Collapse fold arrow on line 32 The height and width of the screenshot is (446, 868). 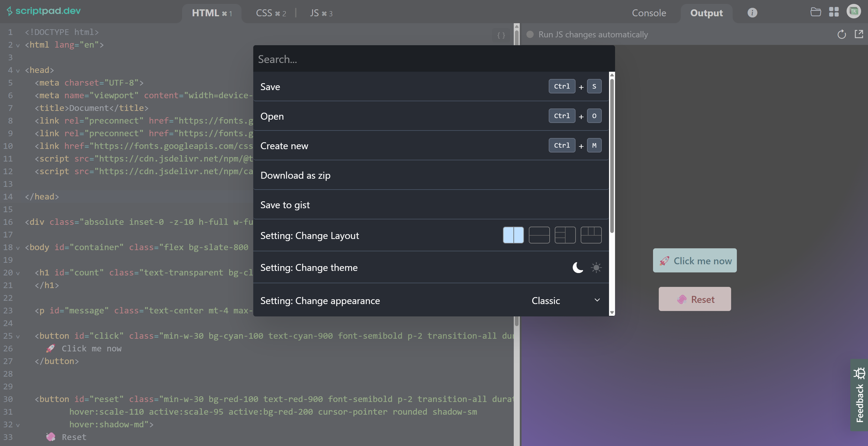[x=18, y=425]
